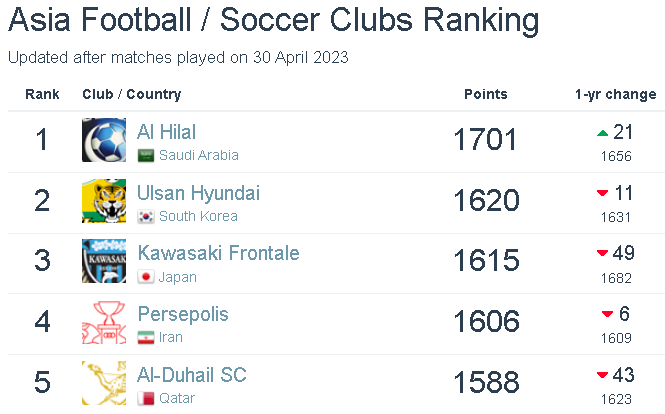Viewport: 665px width, 414px height.
Task: Click the green up arrow beside 21
Action: [602, 133]
